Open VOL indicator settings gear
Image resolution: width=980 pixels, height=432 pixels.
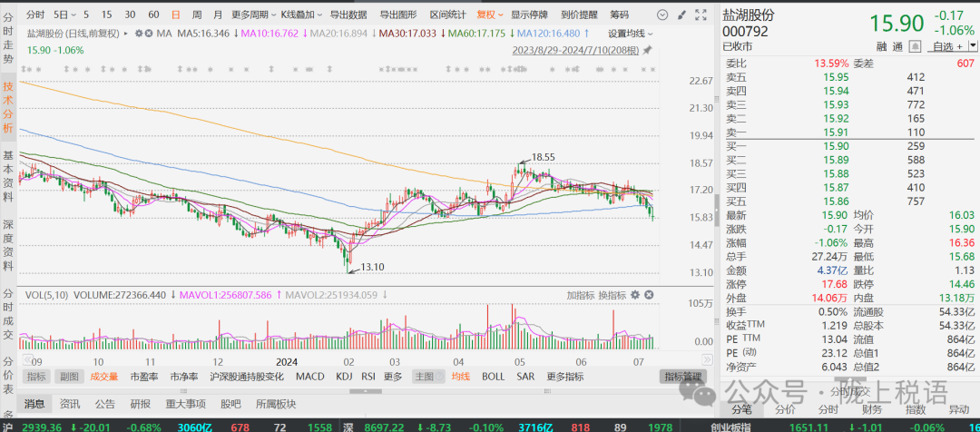(x=634, y=295)
